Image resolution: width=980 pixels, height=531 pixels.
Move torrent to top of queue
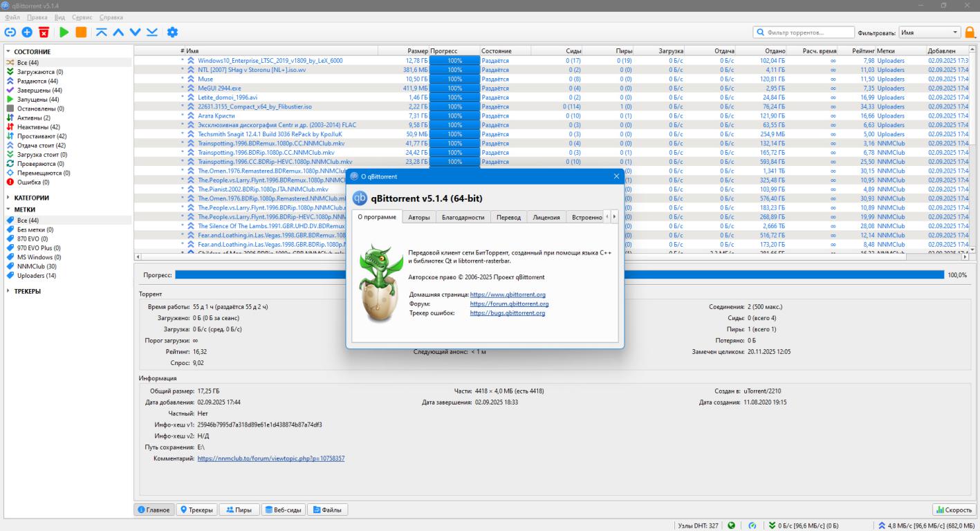click(102, 32)
